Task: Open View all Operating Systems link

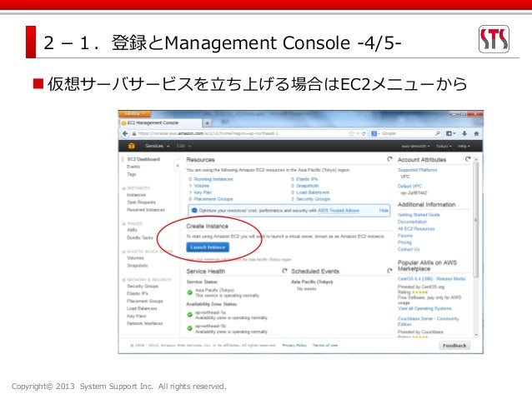Action: (x=424, y=308)
